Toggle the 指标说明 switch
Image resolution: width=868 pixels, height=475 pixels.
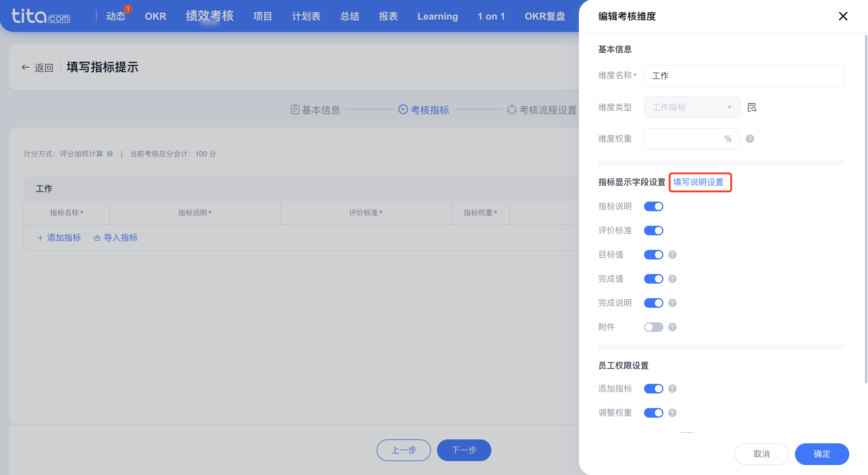click(653, 206)
